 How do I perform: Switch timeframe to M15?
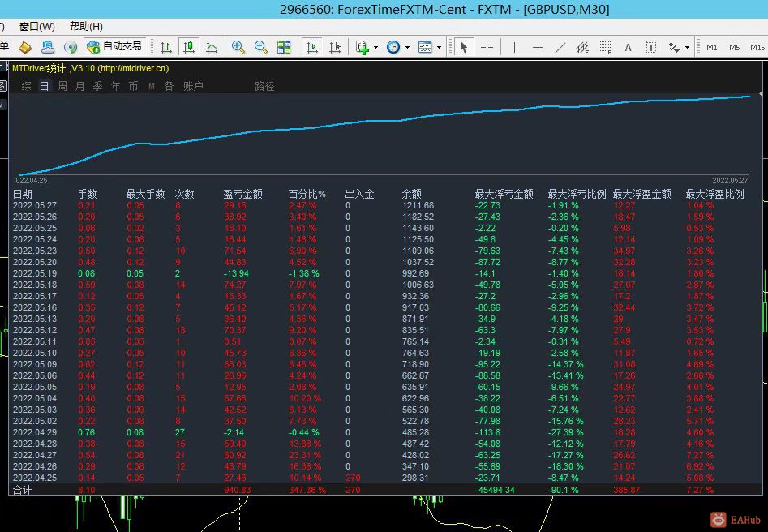click(757, 48)
